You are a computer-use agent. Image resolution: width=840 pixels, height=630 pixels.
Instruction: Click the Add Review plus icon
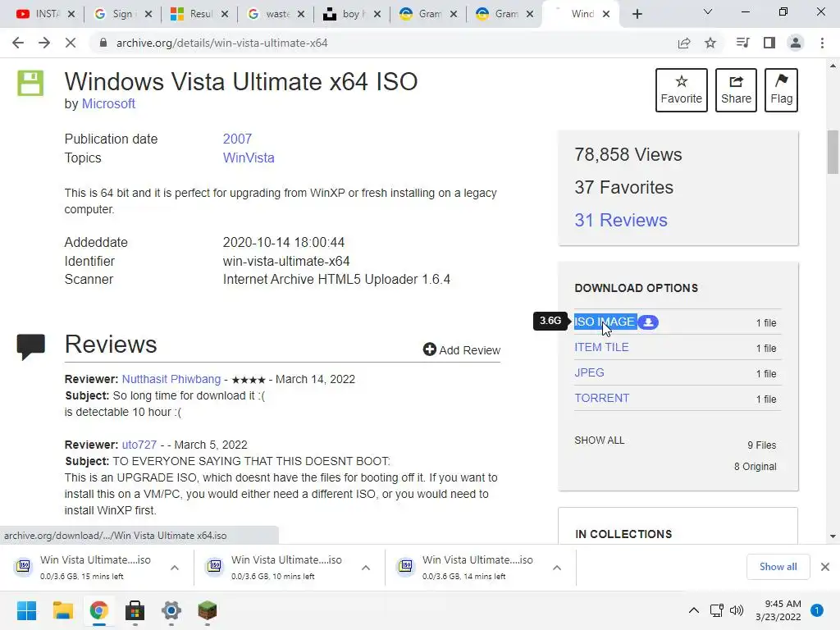pyautogui.click(x=430, y=349)
